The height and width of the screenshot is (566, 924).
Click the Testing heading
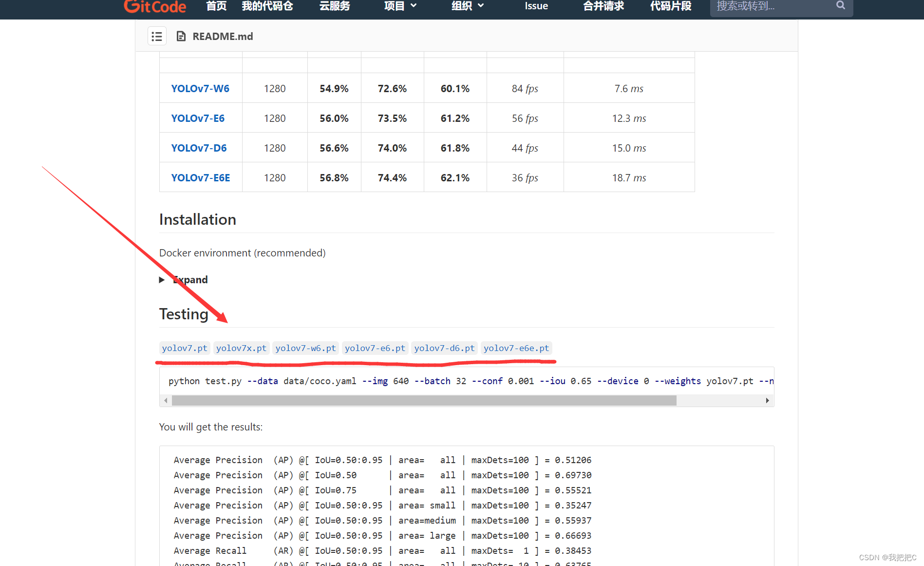pyautogui.click(x=184, y=314)
